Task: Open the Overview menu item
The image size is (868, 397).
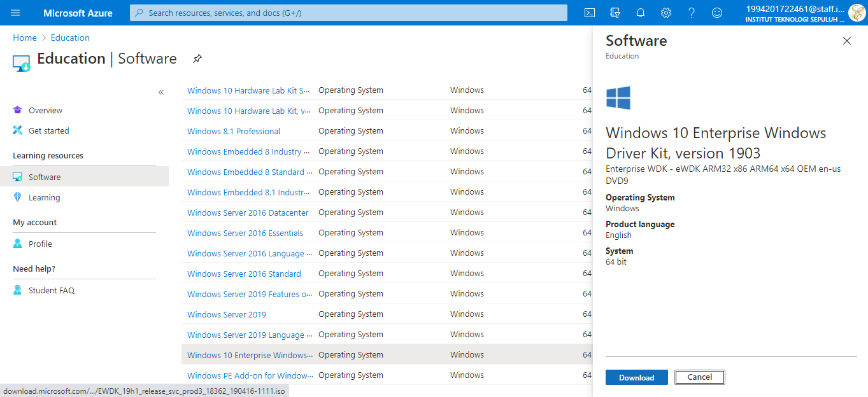Action: pyautogui.click(x=45, y=111)
